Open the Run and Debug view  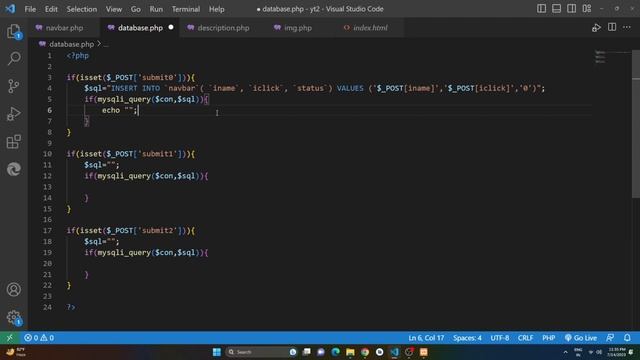coord(13,114)
